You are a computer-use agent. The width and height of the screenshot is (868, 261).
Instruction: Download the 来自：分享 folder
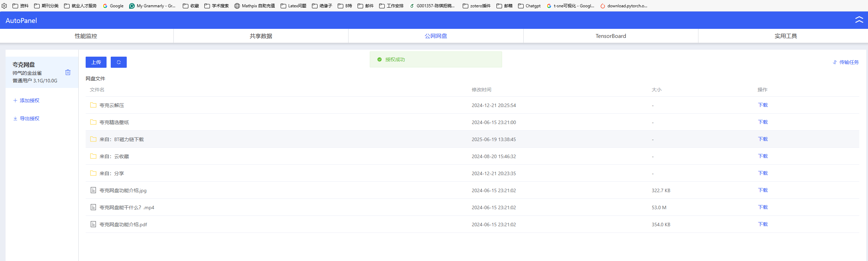click(x=763, y=173)
